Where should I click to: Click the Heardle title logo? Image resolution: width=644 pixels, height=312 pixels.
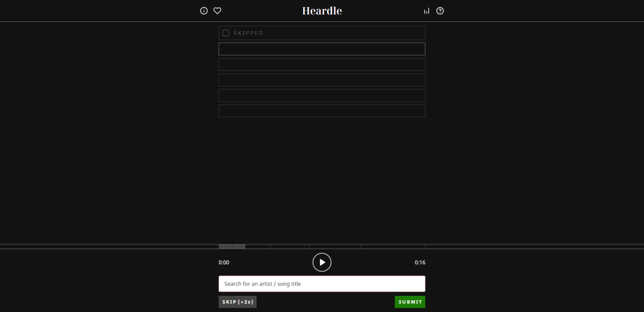tap(322, 11)
